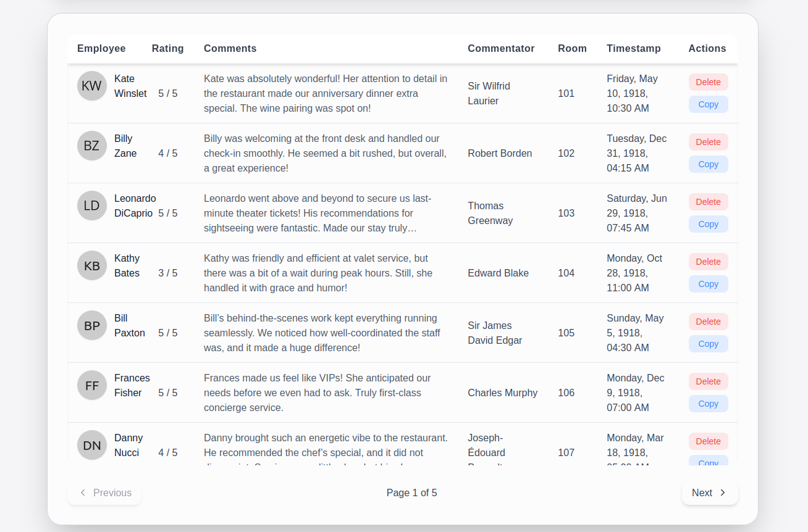
Task: Click Leonardo's truncated comment text
Action: tap(318, 213)
